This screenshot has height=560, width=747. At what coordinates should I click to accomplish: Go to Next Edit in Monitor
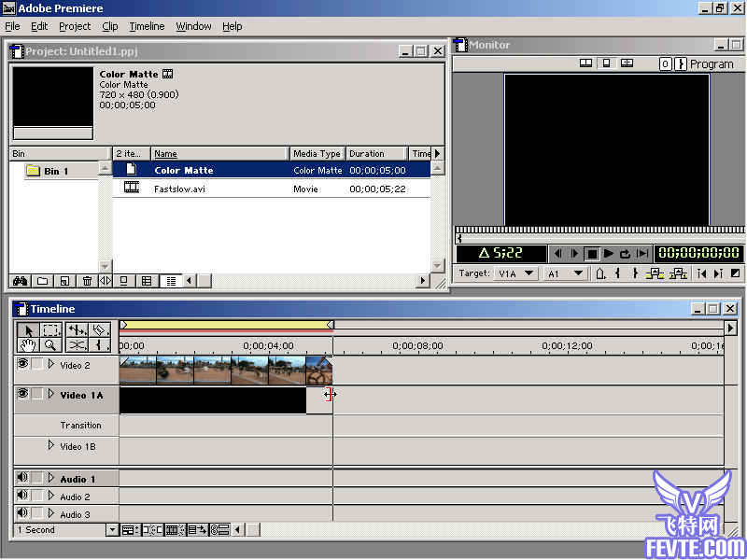(718, 273)
